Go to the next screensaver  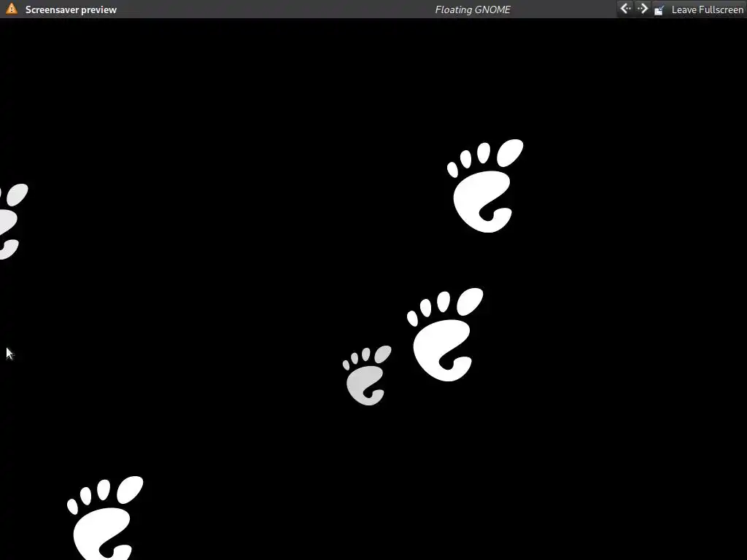pos(642,9)
